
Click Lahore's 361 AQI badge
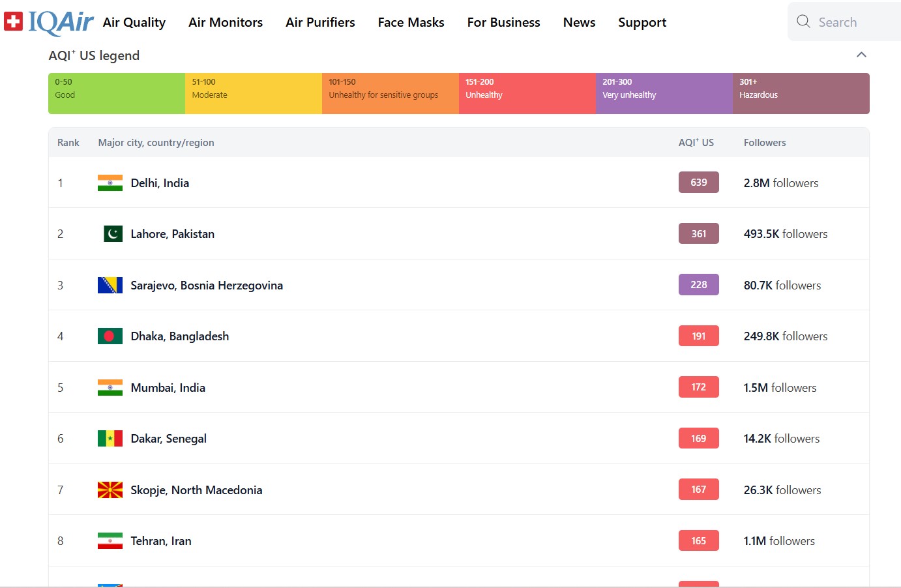(698, 233)
